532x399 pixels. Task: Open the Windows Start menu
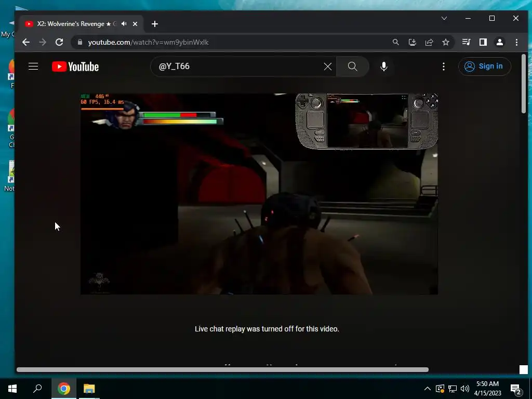tap(12, 389)
